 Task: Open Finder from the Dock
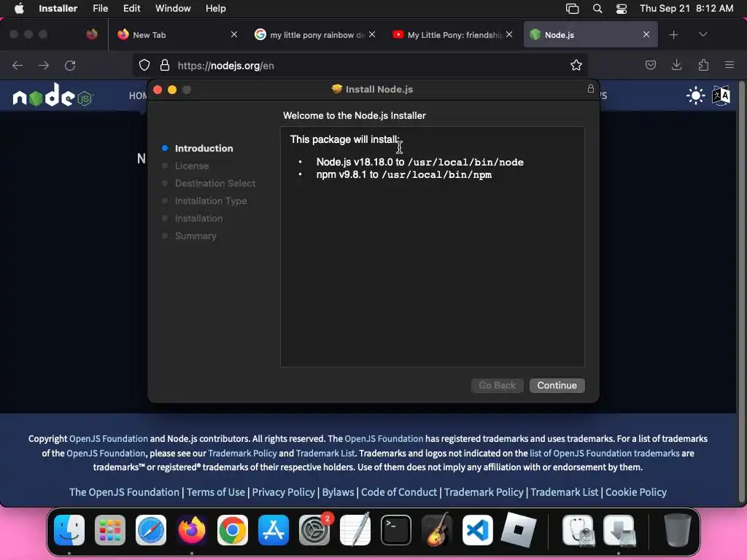click(69, 530)
